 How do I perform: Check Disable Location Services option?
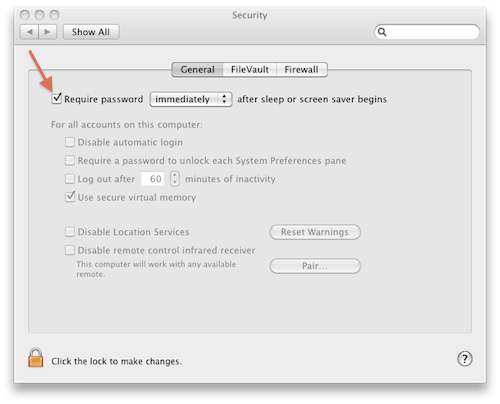coord(70,232)
